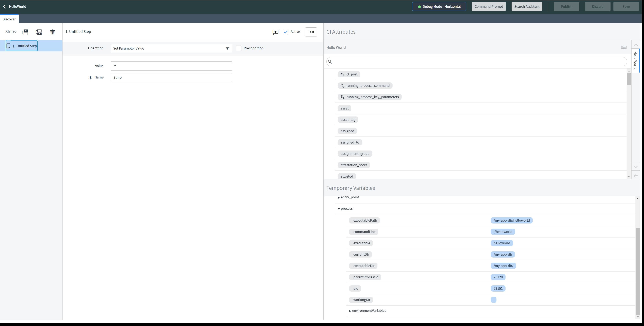Screen dimensions: 644x326
Task: Click the back arrow beside HelloWorld
Action: [x=4, y=6]
